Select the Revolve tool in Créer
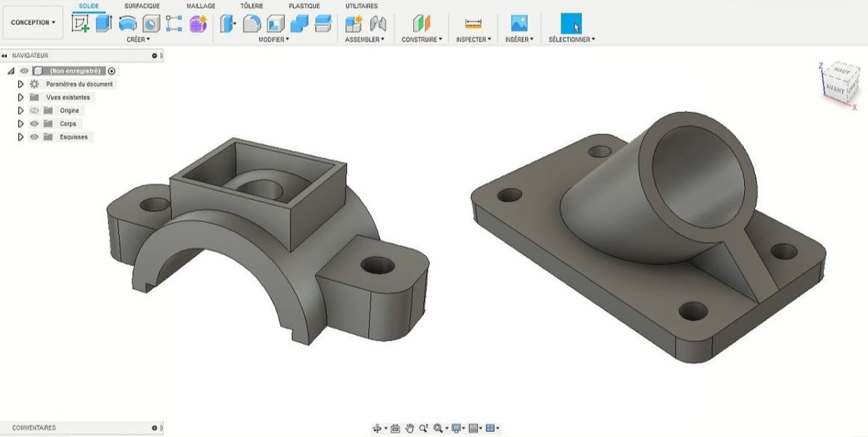The image size is (868, 437). tap(128, 23)
